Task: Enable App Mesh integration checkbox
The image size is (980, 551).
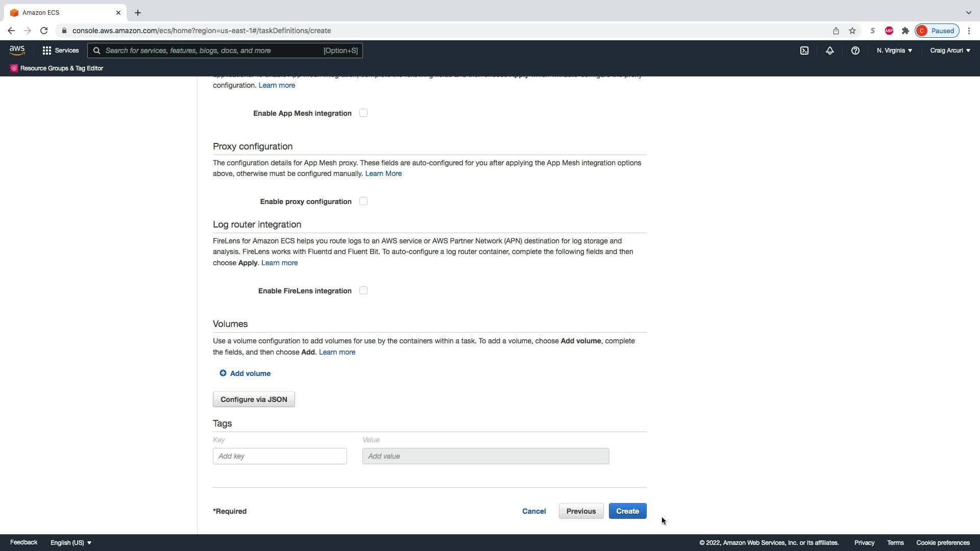Action: pos(363,113)
